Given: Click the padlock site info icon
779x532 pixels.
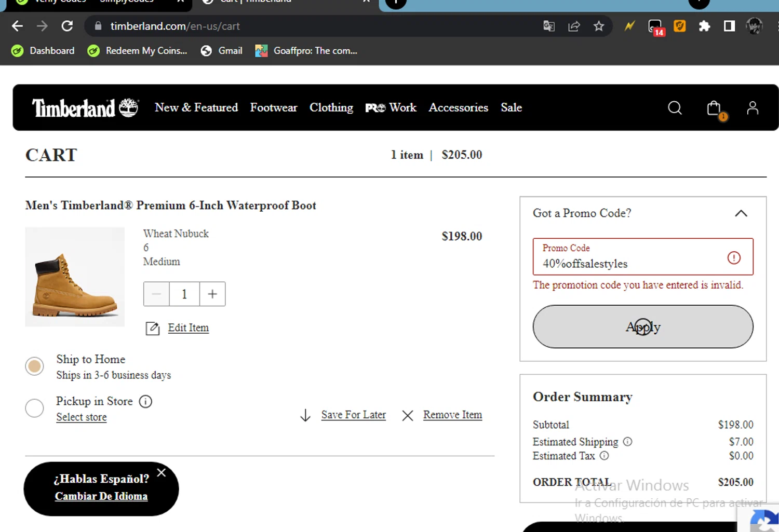Looking at the screenshot, I should 98,26.
